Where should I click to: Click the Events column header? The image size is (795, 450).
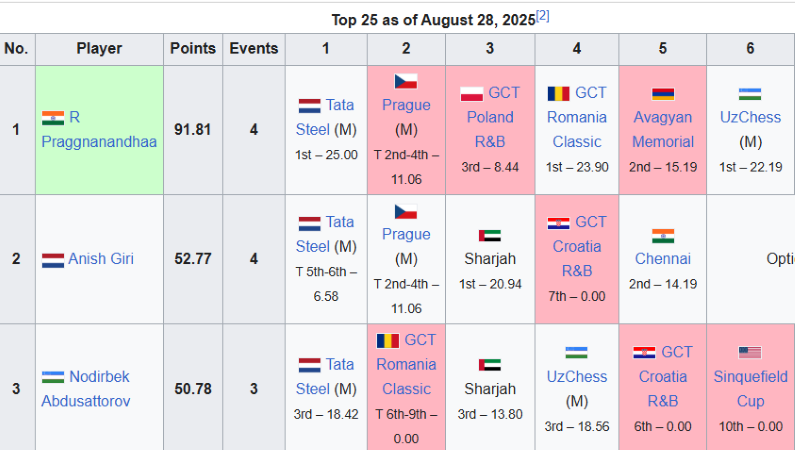253,48
